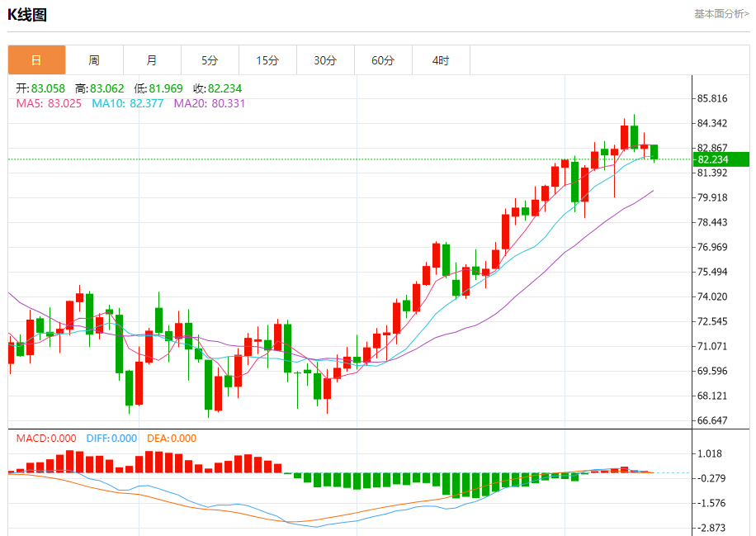
Task: Click the MA20: 80.331 indicator label
Action: pyautogui.click(x=210, y=104)
